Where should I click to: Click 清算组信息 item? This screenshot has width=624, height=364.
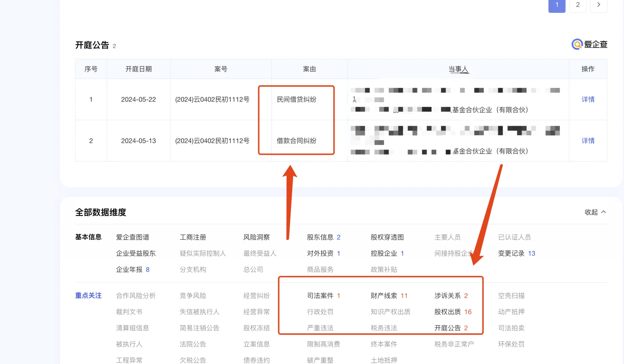point(132,328)
